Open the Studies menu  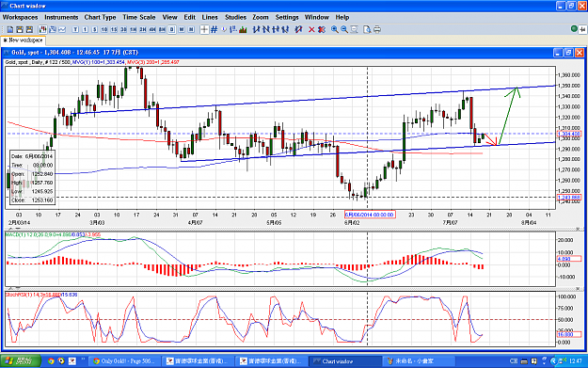pyautogui.click(x=235, y=17)
